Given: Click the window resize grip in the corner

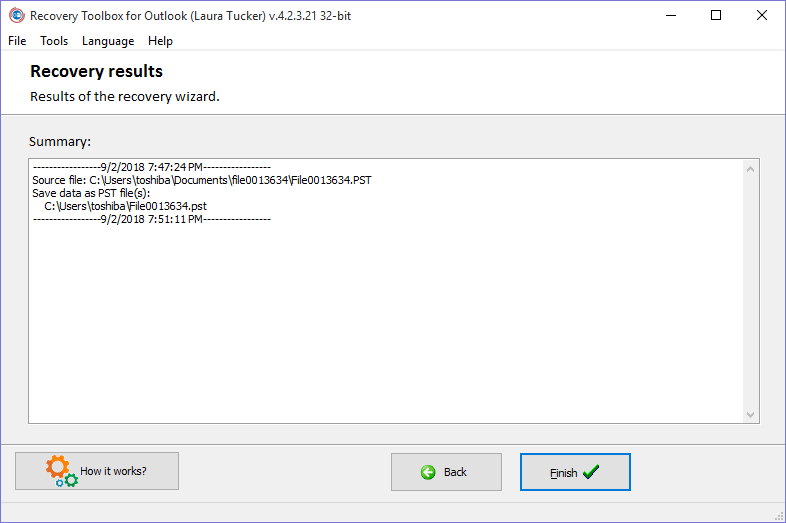Looking at the screenshot, I should pos(779,516).
